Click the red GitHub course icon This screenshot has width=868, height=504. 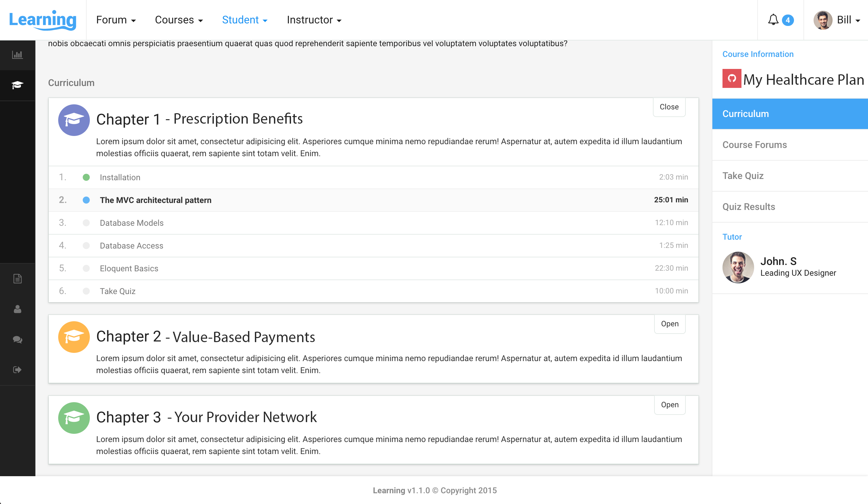click(732, 78)
